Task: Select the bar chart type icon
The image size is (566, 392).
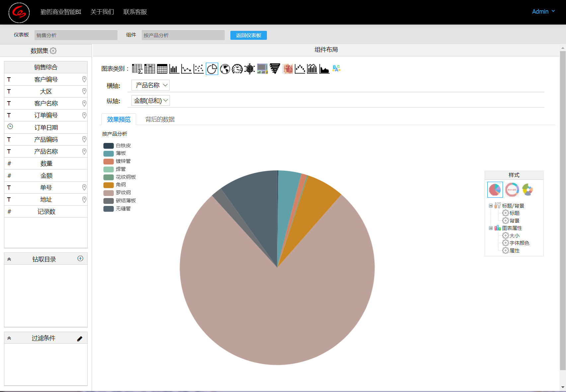Action: coord(174,69)
